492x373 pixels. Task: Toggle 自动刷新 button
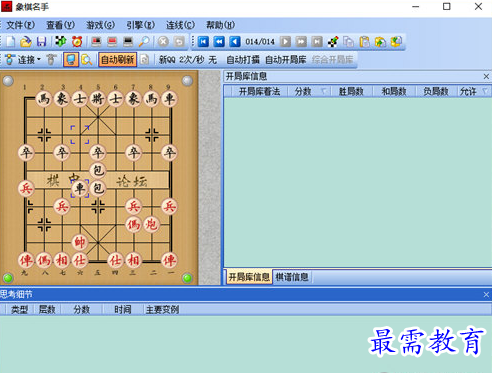pyautogui.click(x=117, y=60)
